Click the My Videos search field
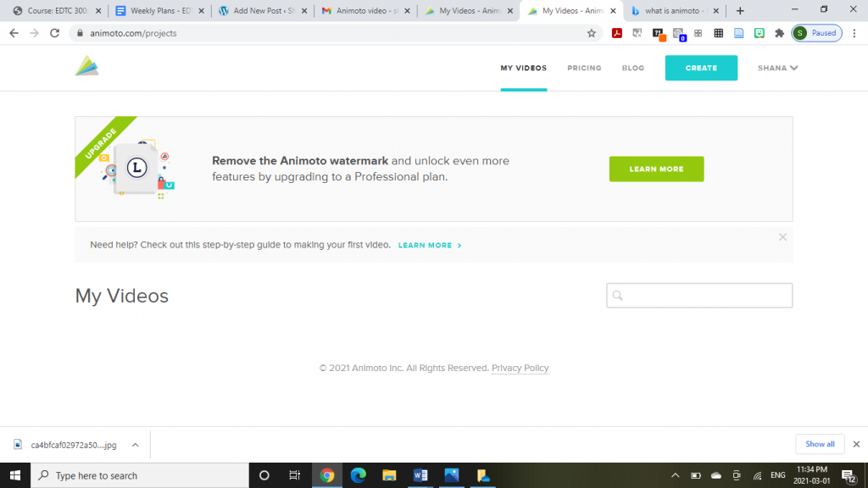Viewport: 868px width, 488px height. click(699, 296)
